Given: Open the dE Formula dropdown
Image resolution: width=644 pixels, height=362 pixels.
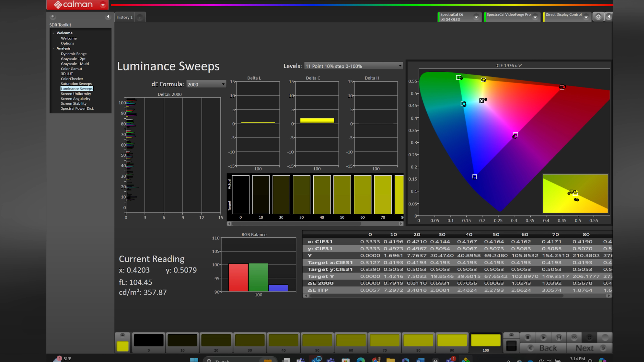Looking at the screenshot, I should 205,84.
